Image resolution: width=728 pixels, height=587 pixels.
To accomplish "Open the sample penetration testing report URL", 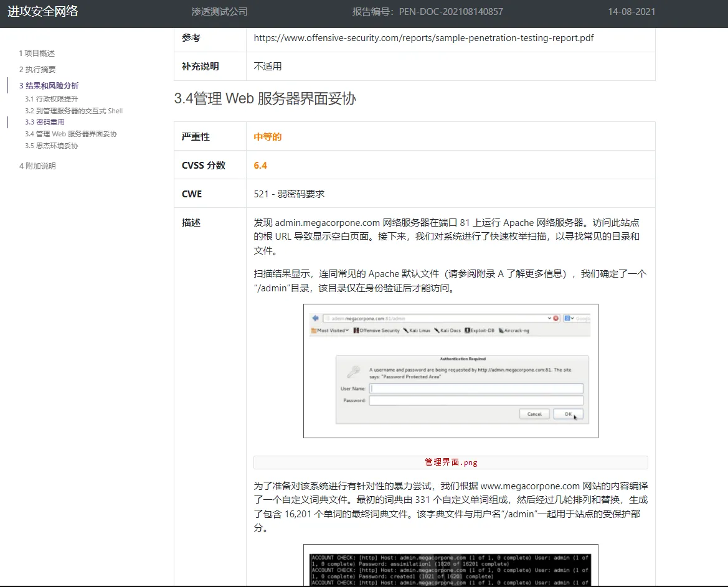I will tap(423, 38).
